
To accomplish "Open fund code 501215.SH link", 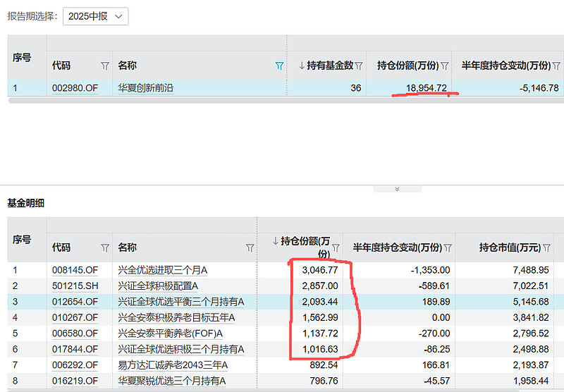I will pyautogui.click(x=75, y=286).
